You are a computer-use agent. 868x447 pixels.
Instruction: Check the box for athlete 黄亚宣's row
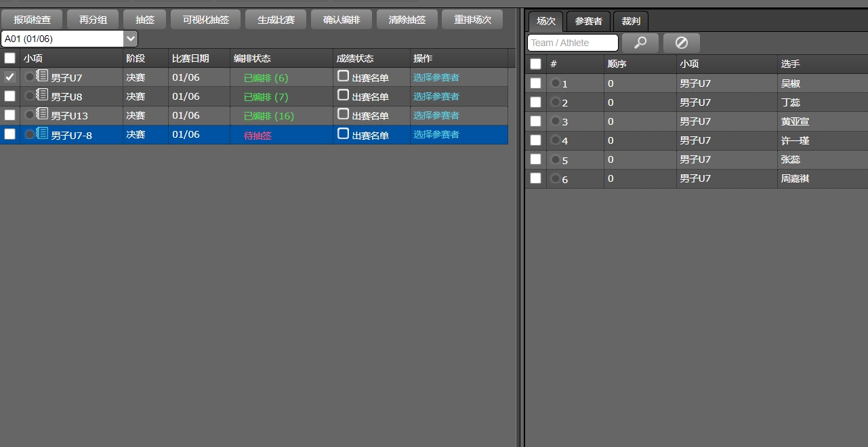(536, 121)
